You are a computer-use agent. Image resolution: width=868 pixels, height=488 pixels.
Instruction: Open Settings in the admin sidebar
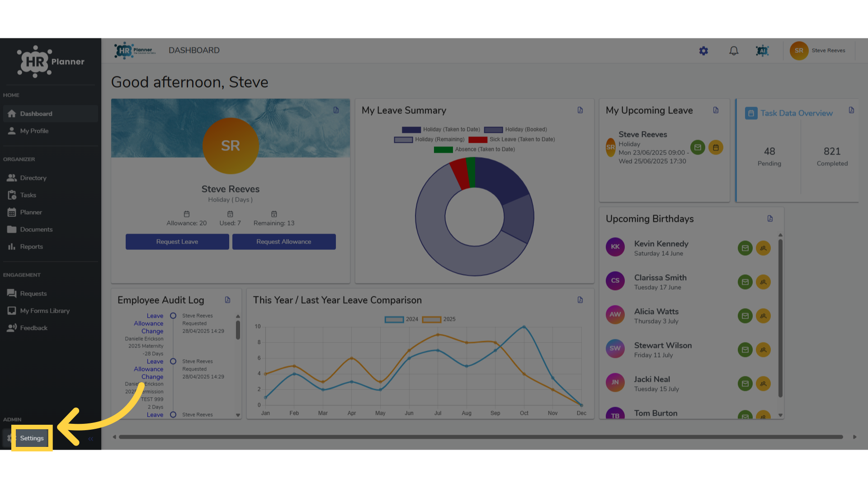[x=32, y=438]
